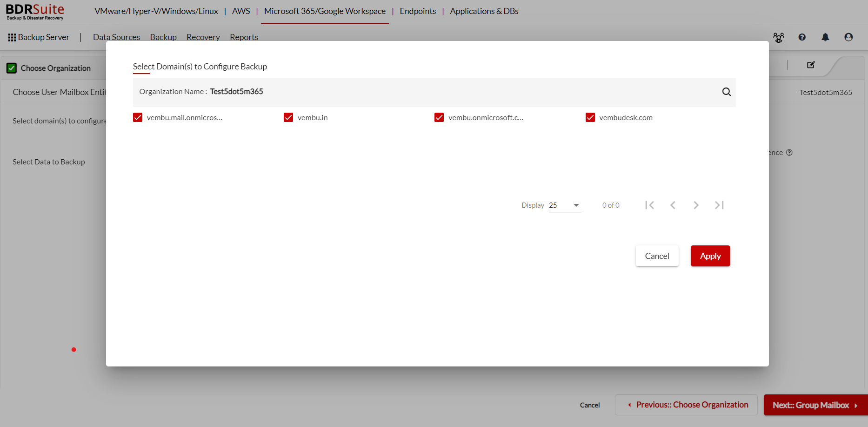The height and width of the screenshot is (427, 868).
Task: Click the help icon next to 'ence'
Action: (x=789, y=152)
